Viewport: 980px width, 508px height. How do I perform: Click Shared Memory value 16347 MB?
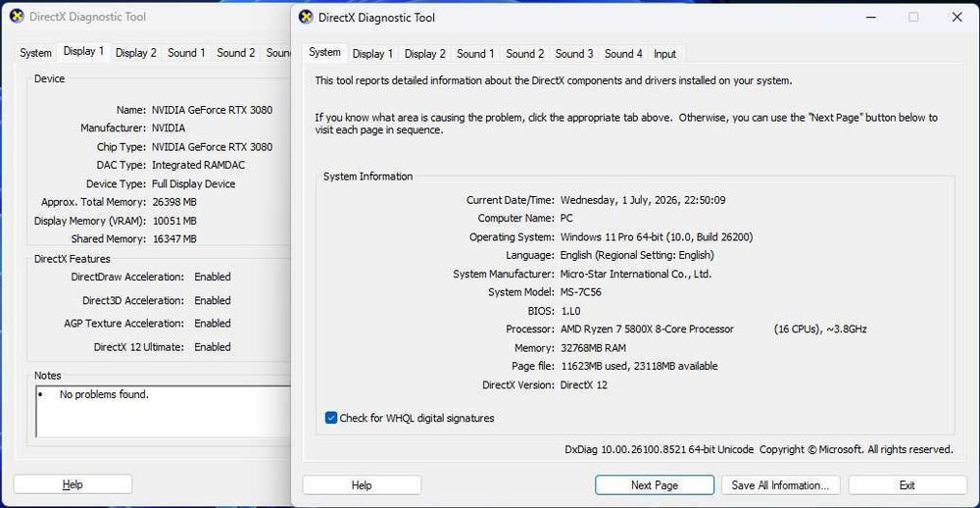point(174,239)
